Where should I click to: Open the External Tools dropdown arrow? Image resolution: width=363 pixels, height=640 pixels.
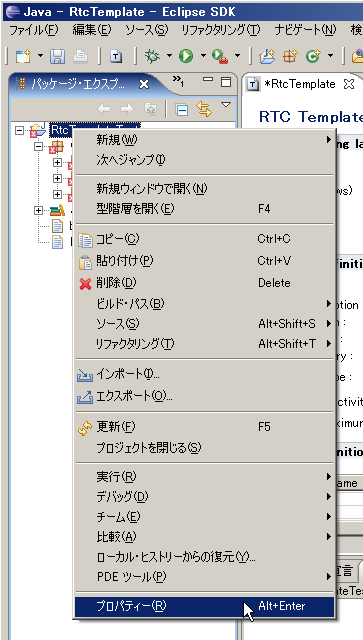(237, 56)
